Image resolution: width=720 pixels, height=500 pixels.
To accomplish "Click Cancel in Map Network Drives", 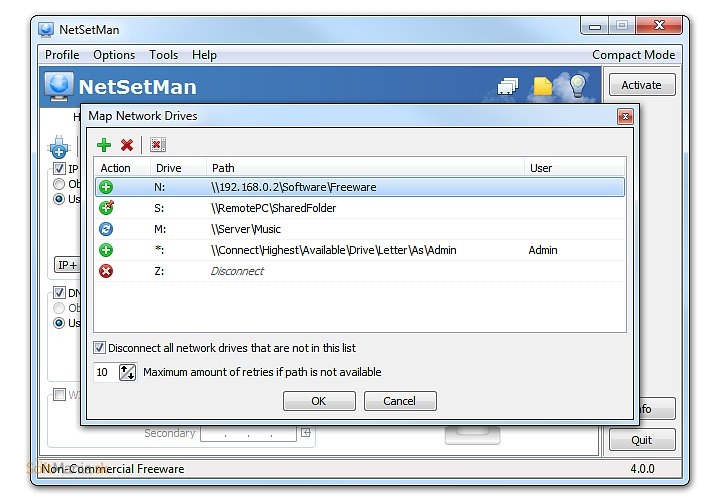I will tap(400, 401).
